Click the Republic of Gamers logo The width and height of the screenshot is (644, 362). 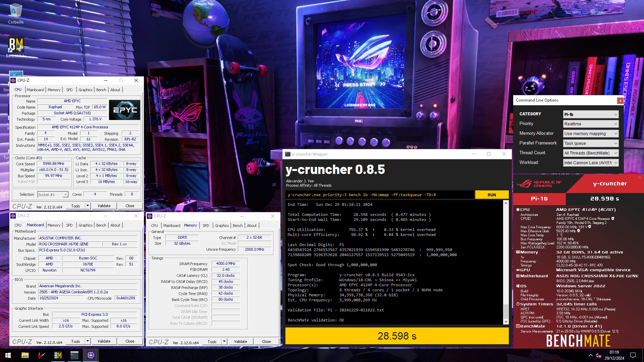click(x=539, y=184)
